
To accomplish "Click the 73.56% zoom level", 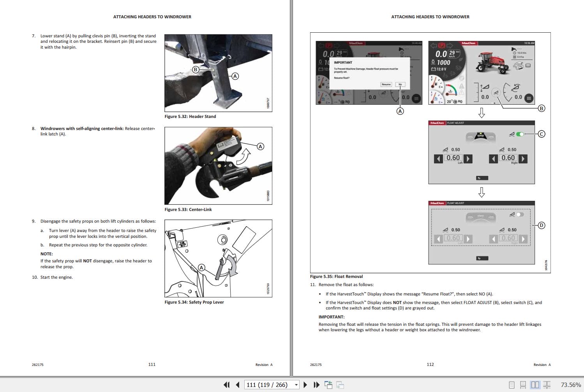I will pos(571,385).
